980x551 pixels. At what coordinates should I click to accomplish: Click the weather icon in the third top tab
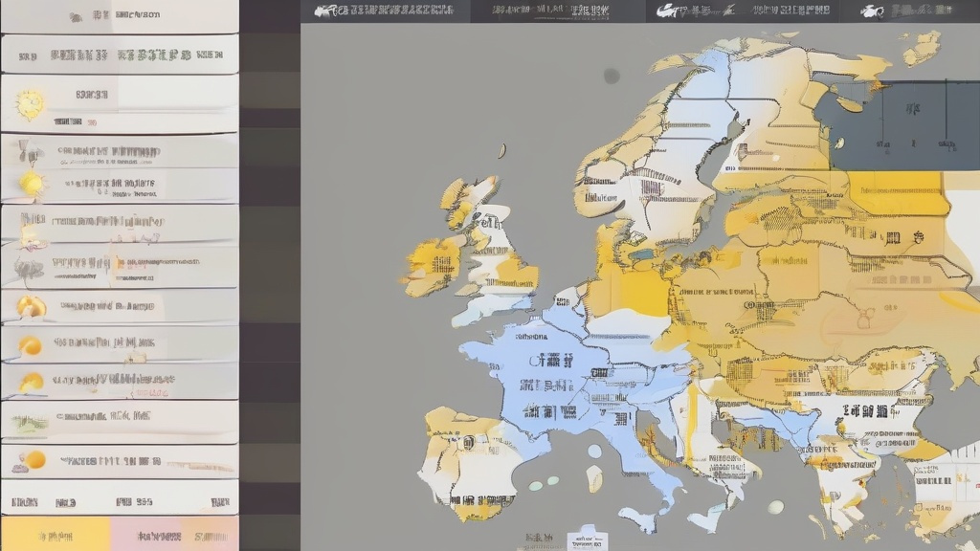click(x=669, y=11)
